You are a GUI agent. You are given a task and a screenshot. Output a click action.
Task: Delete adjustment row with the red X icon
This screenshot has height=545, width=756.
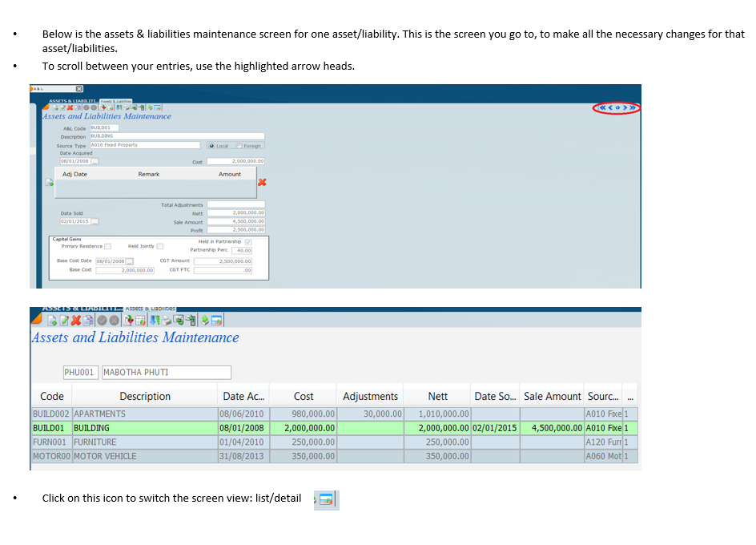(261, 184)
